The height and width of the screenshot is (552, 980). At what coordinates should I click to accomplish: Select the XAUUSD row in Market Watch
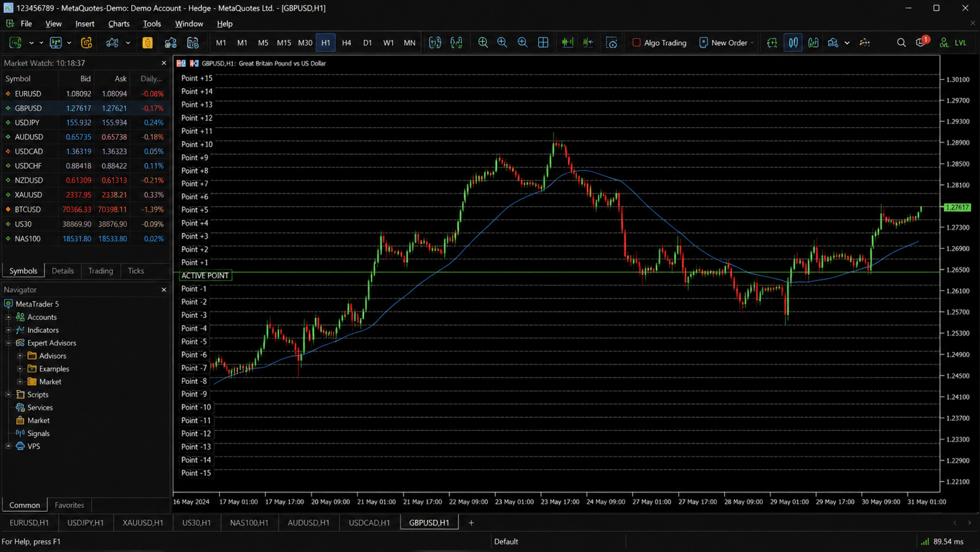[x=86, y=195]
